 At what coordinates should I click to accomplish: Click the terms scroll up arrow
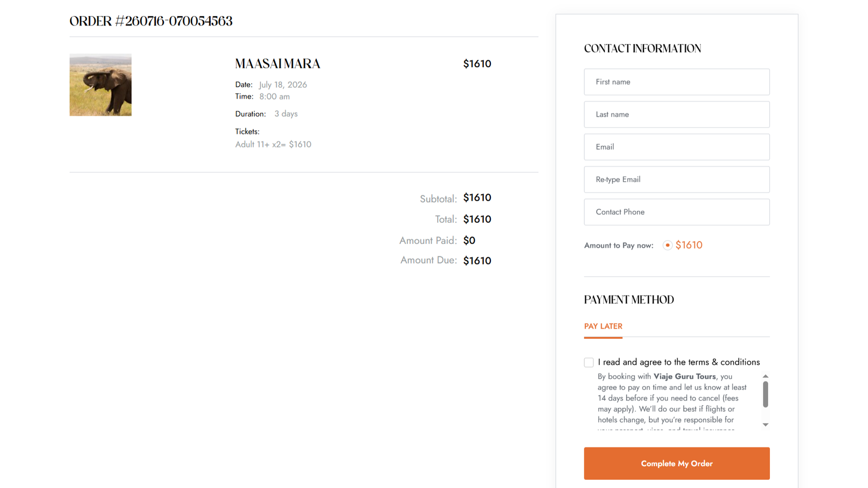click(765, 376)
